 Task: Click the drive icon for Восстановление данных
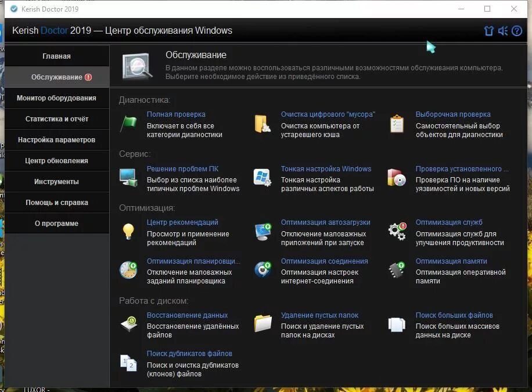[128, 324]
